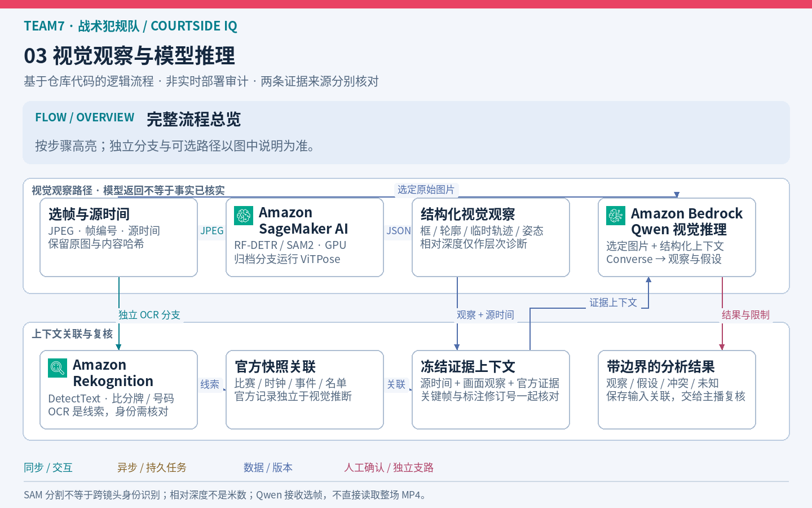Screen dimensions: 812x508
Task: Click the 视觉观察路径 section heading
Action: tap(128, 191)
